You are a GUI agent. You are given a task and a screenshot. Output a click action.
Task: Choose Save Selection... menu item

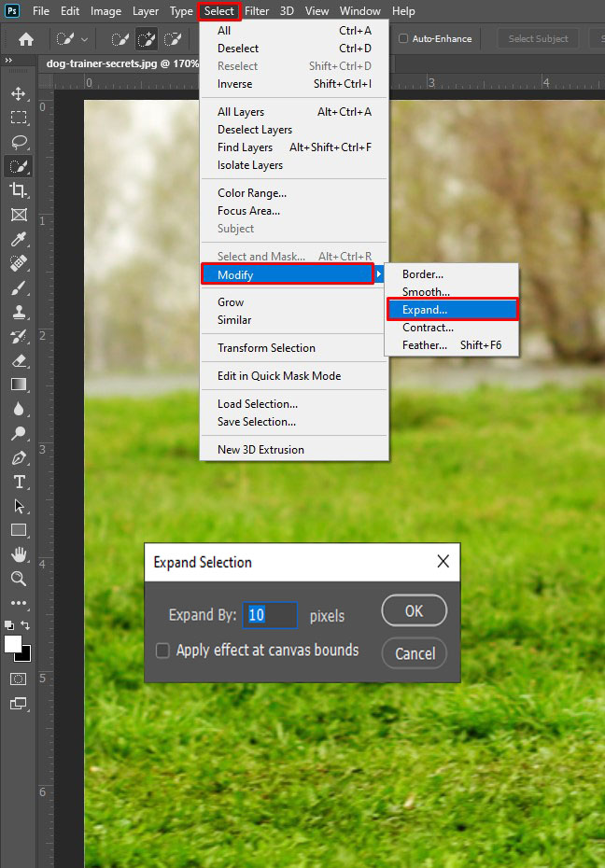[294, 422]
